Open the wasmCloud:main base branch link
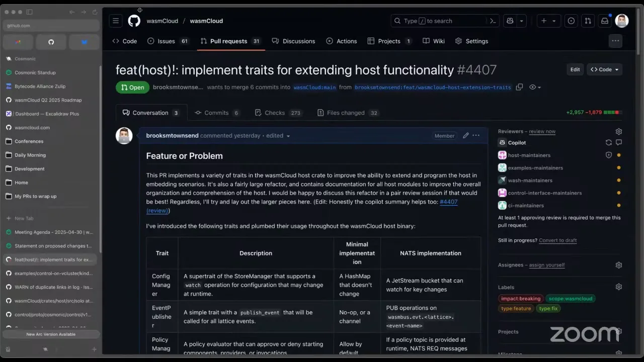The width and height of the screenshot is (644, 362). (x=314, y=87)
